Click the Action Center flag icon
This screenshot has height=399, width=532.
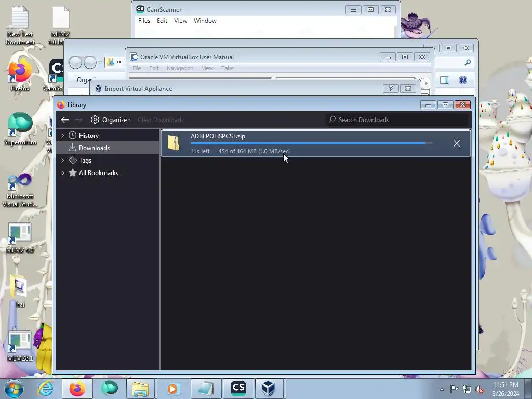coord(454,389)
